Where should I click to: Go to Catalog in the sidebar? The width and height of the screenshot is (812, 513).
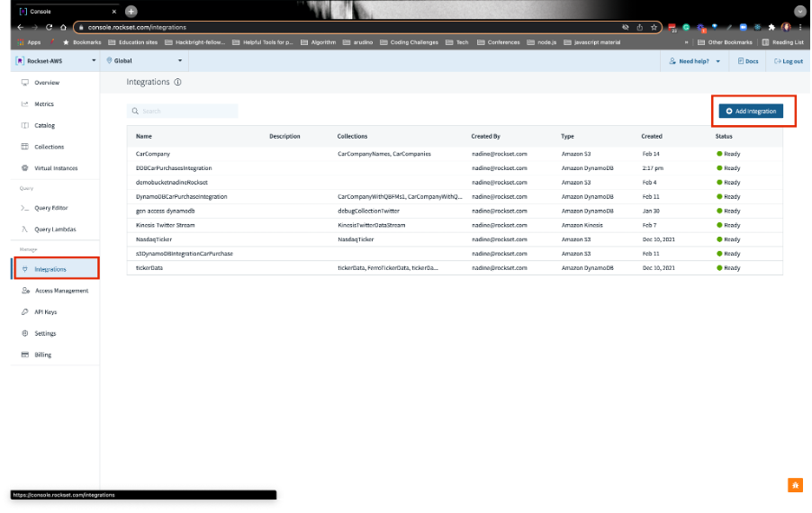[44, 126]
